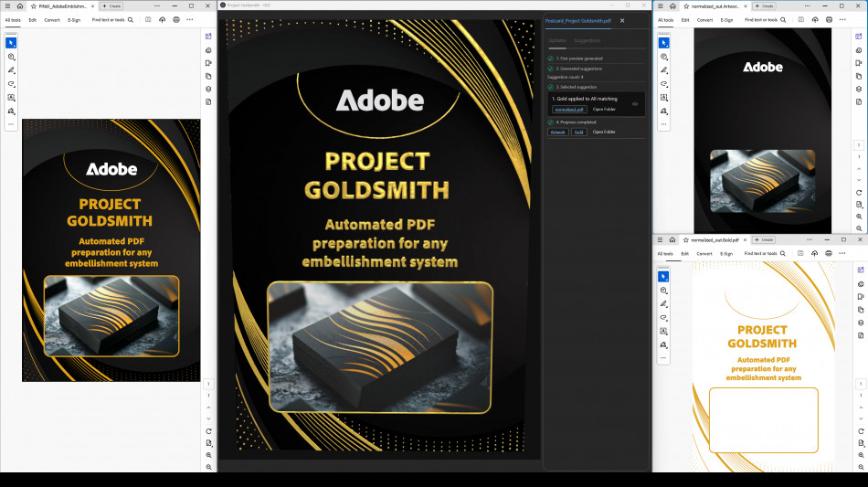Viewport: 868px width, 487px height.
Task: Click the home icon in the normalized_out.Artwork window
Action: tap(672, 5)
